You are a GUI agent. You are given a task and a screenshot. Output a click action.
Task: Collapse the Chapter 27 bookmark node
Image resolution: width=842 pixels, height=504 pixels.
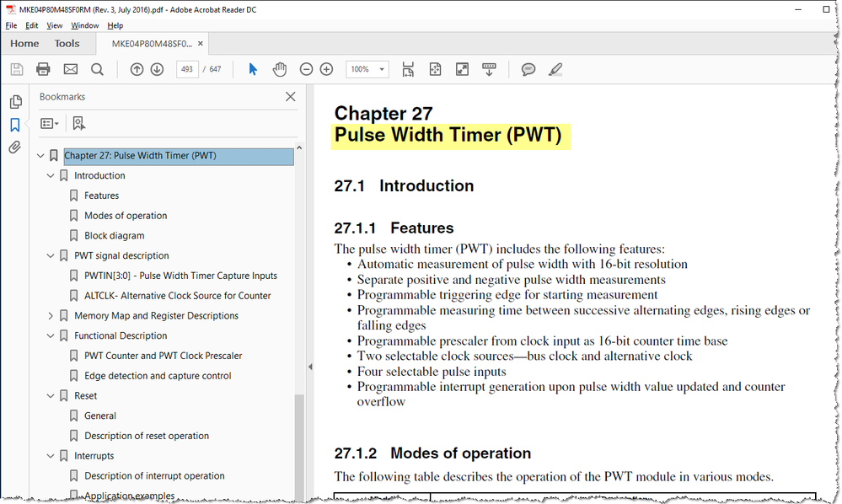40,156
